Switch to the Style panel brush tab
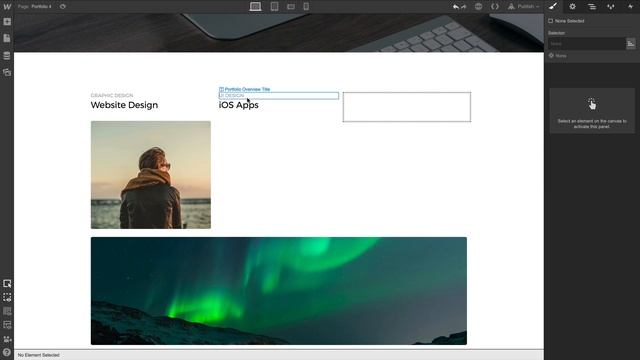Viewport: 640px width, 360px height. click(x=553, y=7)
